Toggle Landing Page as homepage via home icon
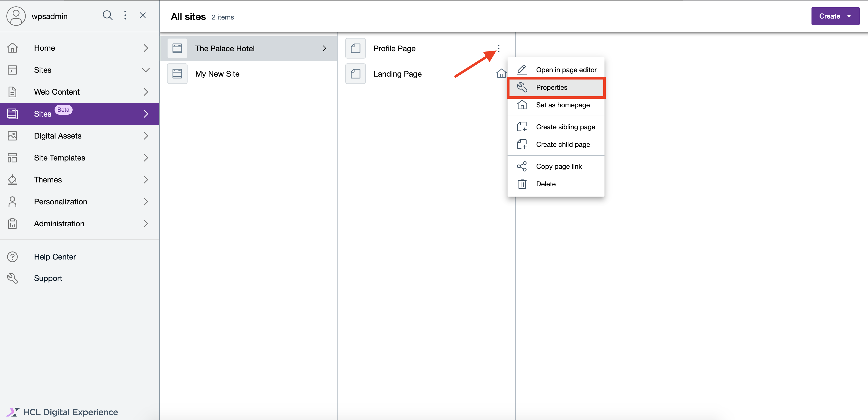 pyautogui.click(x=501, y=74)
